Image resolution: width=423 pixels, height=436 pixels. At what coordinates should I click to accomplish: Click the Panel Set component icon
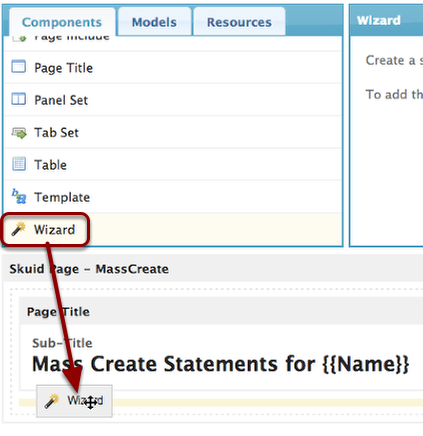point(19,99)
